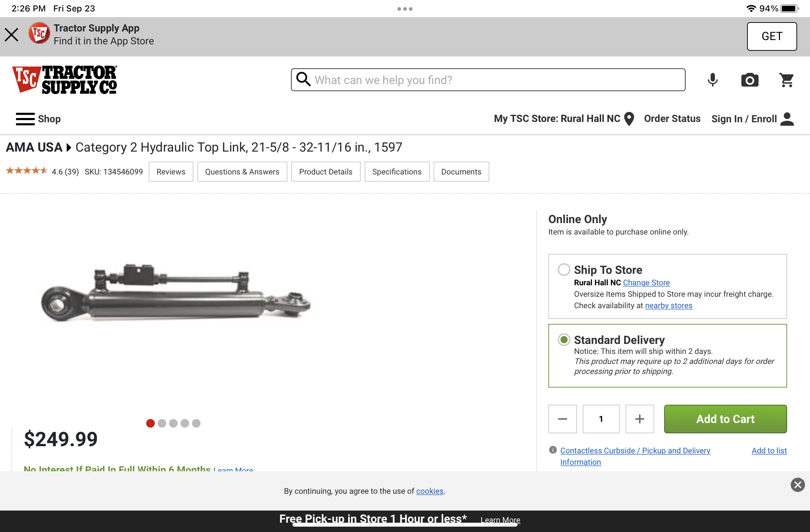Check availability at nearby stores
This screenshot has width=810, height=532.
click(x=668, y=305)
